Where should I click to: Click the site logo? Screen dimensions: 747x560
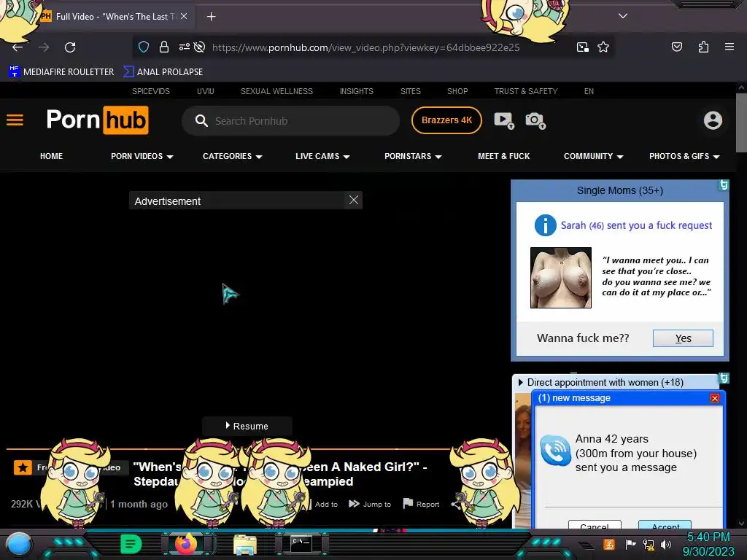(97, 120)
